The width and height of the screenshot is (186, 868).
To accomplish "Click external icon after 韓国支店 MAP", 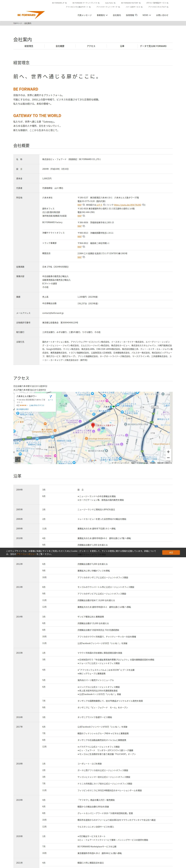I will coord(84,257).
